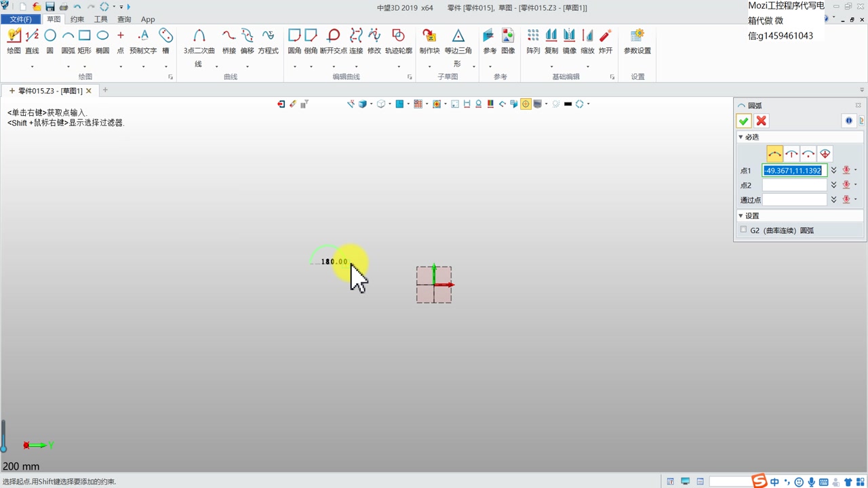Click the 通过点 input field
This screenshot has height=488, width=868.
(795, 200)
